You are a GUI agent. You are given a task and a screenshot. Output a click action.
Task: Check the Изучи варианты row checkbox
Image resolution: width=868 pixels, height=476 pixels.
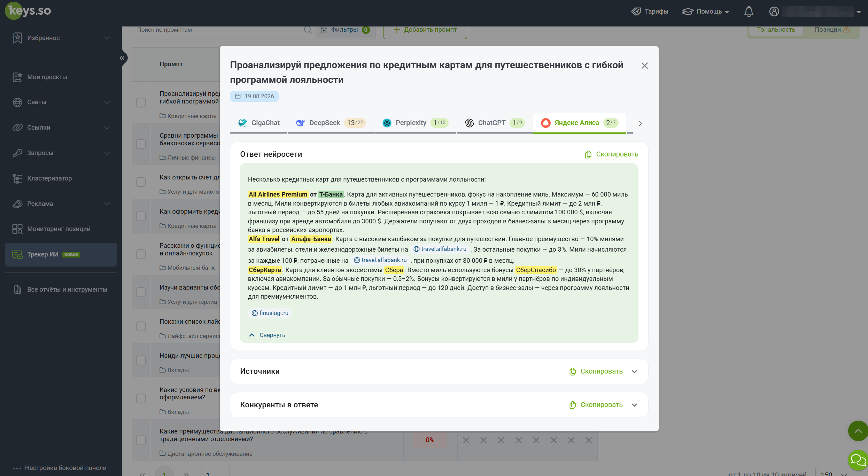141,292
